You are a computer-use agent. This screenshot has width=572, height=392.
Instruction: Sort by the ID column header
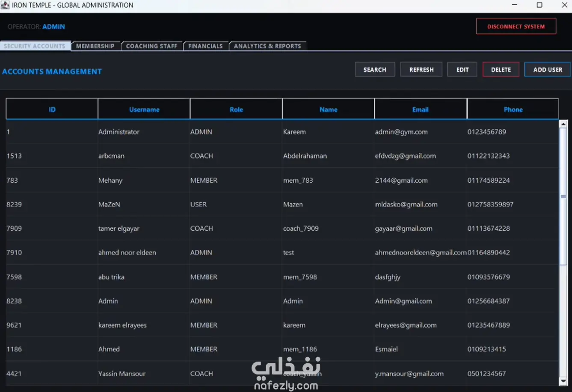tap(52, 109)
